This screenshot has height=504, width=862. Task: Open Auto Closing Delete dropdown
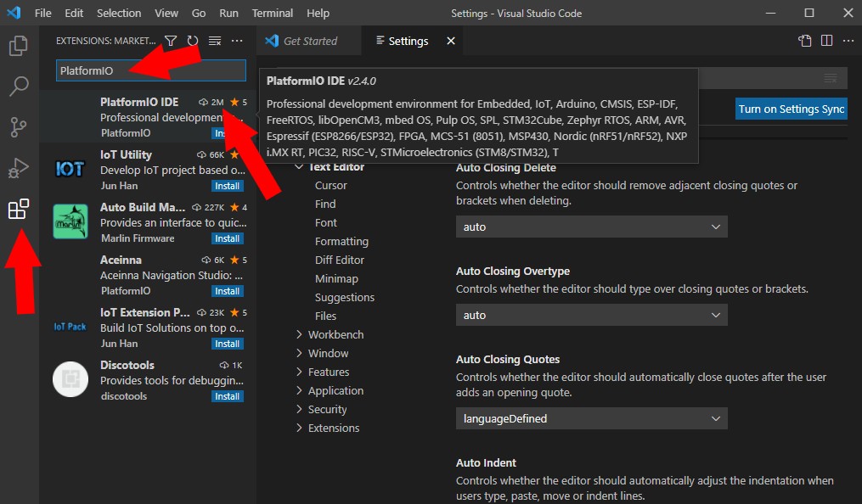[x=592, y=227]
